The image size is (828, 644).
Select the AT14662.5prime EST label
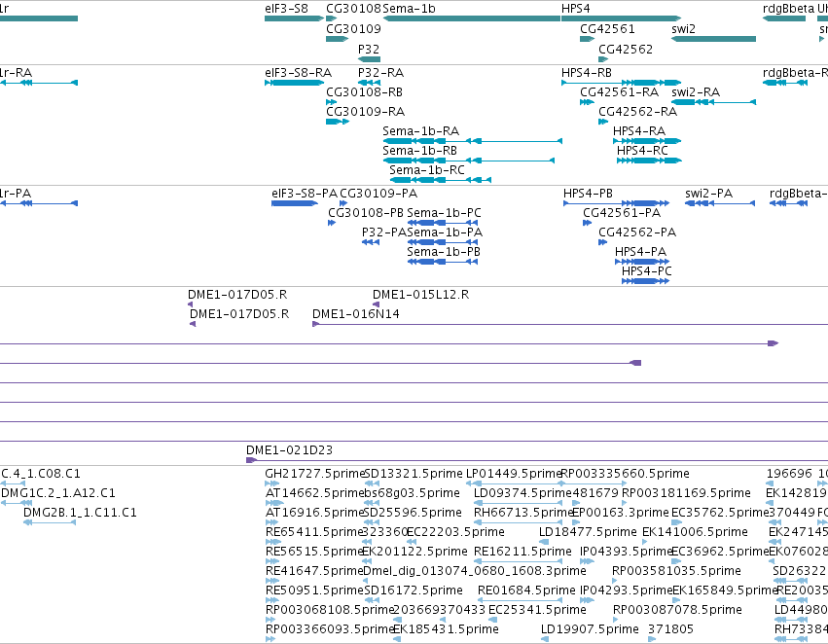pyautogui.click(x=314, y=493)
